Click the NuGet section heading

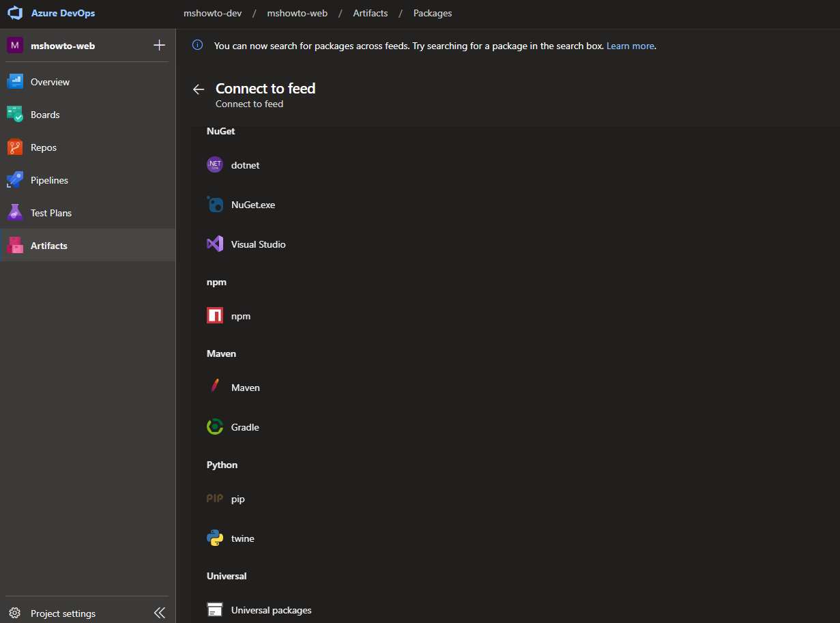(220, 131)
